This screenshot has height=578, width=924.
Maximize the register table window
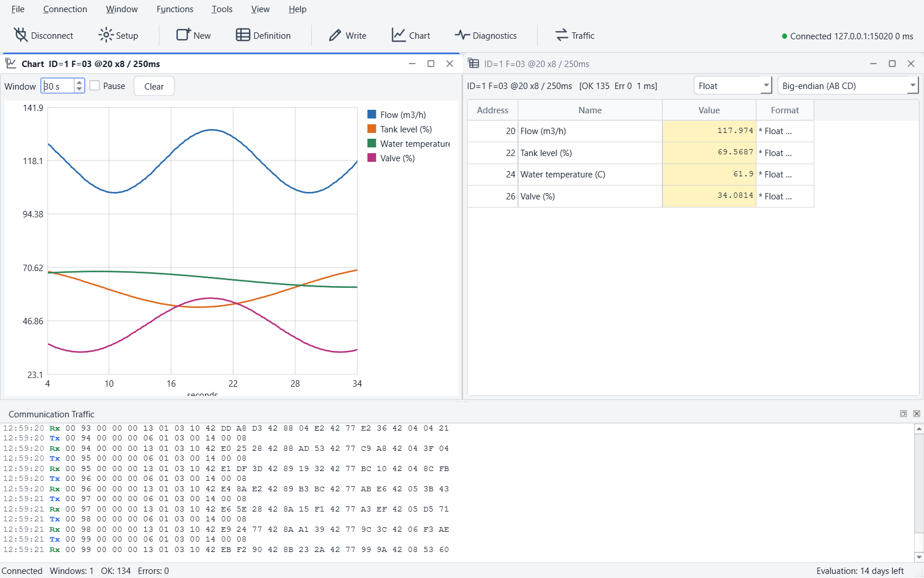(x=892, y=64)
